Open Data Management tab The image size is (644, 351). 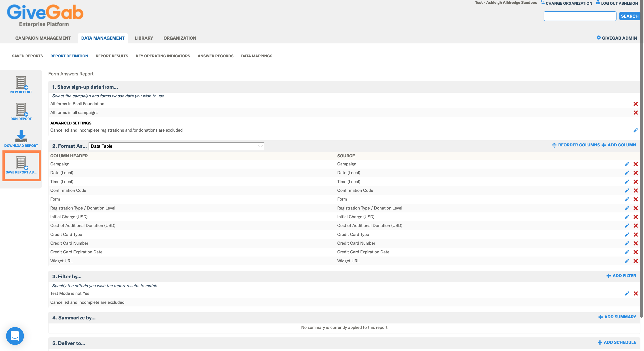(103, 38)
